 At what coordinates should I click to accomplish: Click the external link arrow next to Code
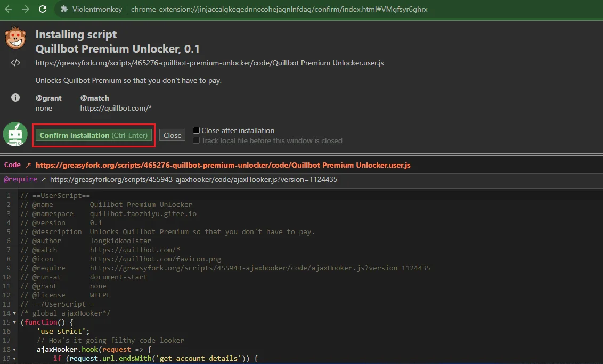(x=28, y=166)
